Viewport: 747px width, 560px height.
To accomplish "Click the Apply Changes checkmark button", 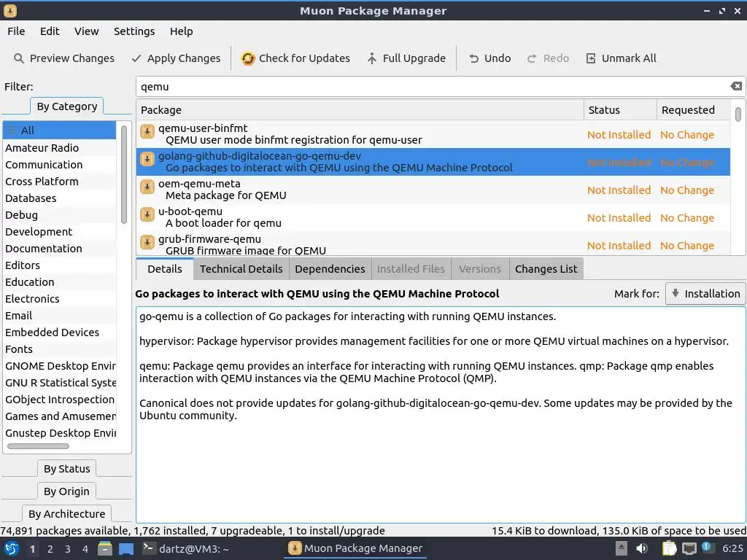I will click(177, 58).
